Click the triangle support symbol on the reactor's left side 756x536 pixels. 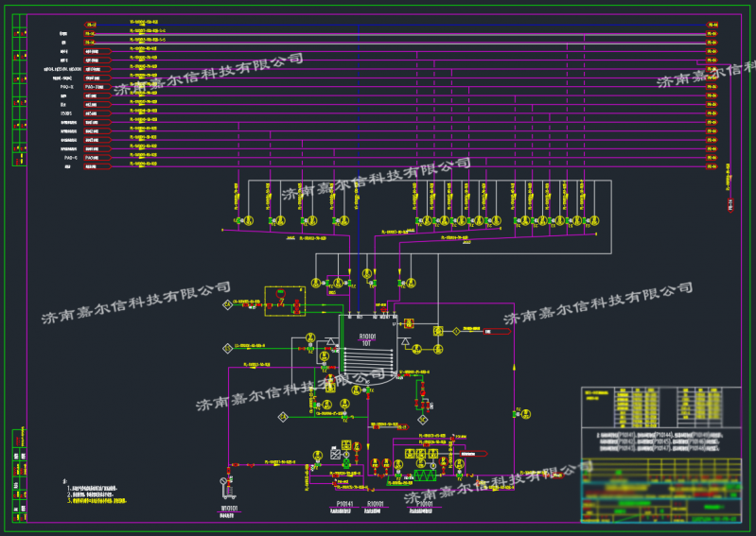pyautogui.click(x=331, y=341)
